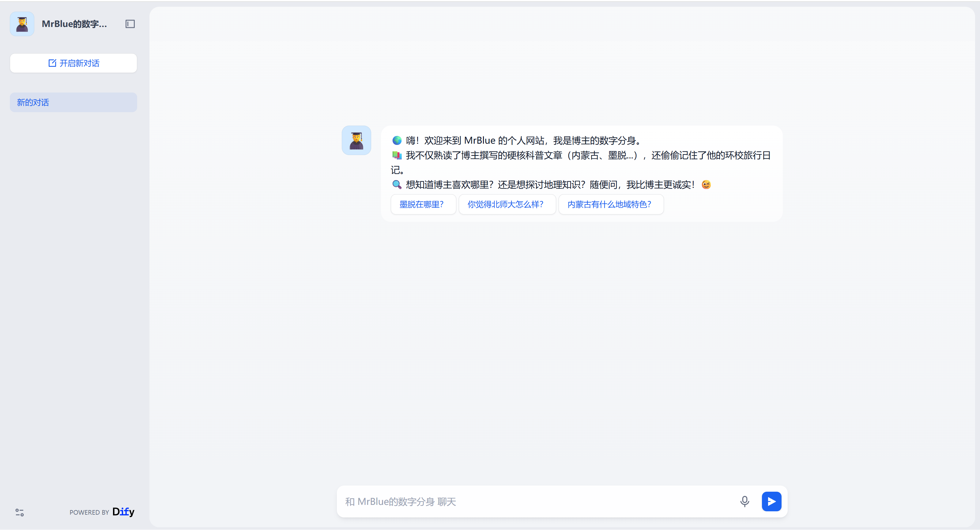Collapse the sidebar panel toggle icon
The height and width of the screenshot is (530, 980).
point(130,24)
